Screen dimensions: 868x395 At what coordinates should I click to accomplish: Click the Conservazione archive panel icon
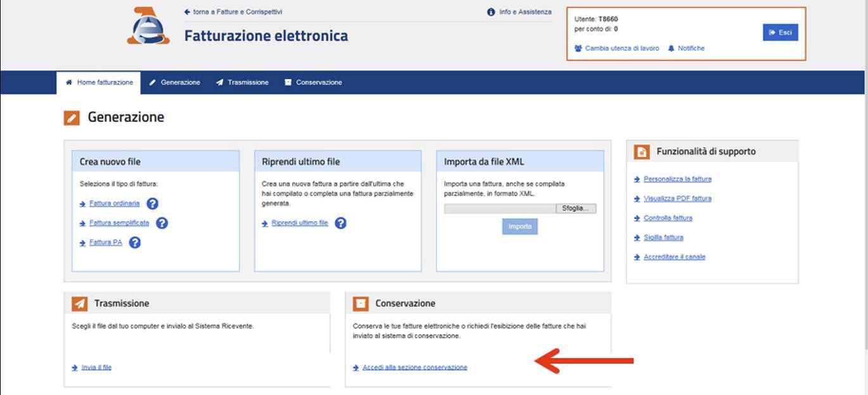click(361, 303)
